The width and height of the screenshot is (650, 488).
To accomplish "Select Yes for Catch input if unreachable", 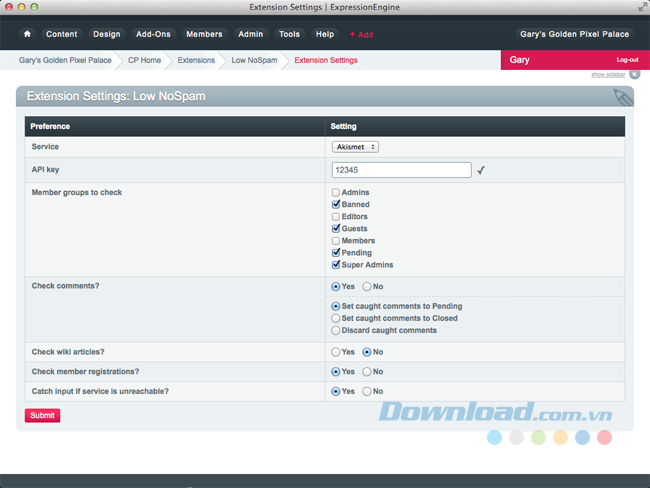I will (x=336, y=391).
